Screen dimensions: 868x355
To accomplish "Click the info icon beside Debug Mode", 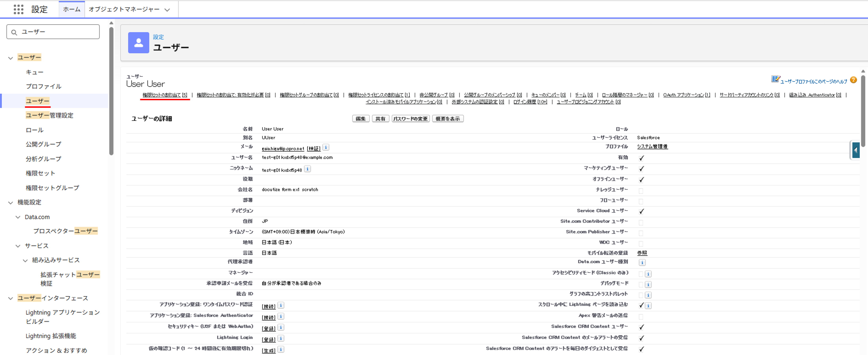I will pos(648,284).
